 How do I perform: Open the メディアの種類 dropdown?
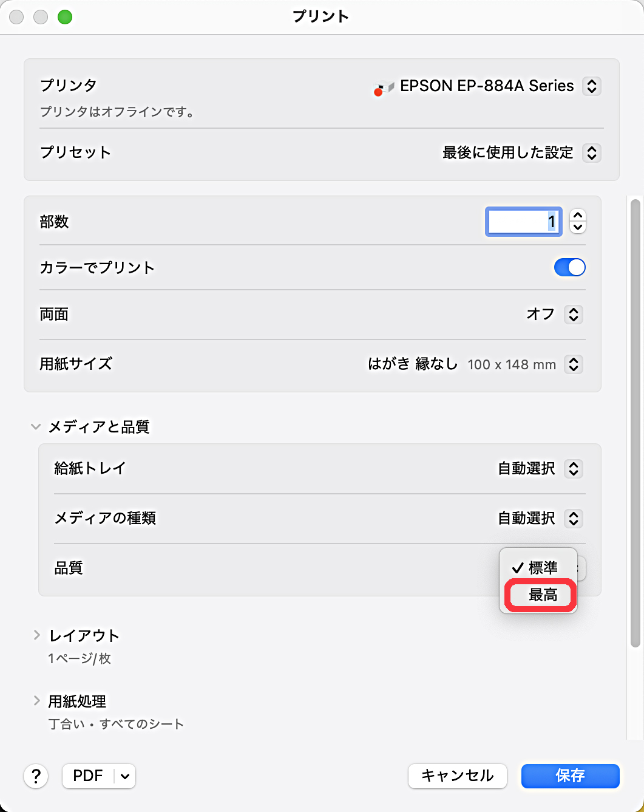(573, 519)
